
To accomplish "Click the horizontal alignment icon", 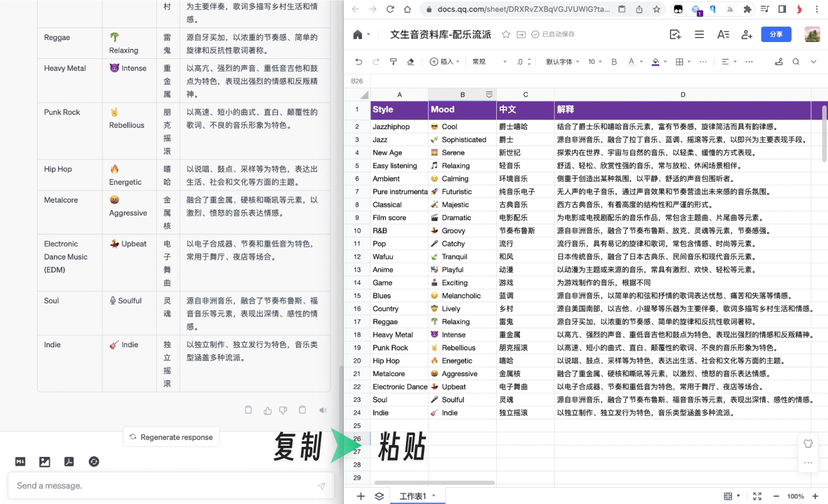I will pyautogui.click(x=725, y=61).
